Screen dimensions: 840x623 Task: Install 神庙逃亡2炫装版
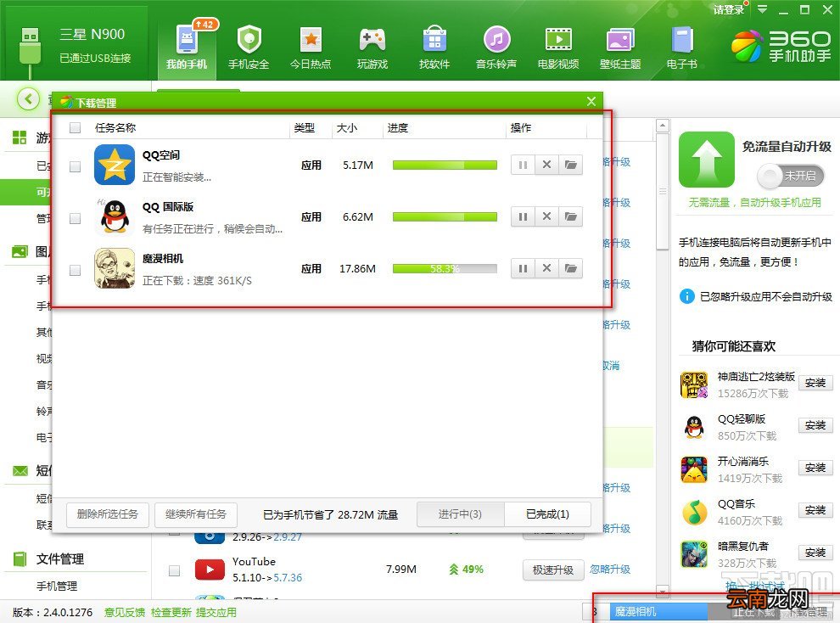pyautogui.click(x=815, y=383)
